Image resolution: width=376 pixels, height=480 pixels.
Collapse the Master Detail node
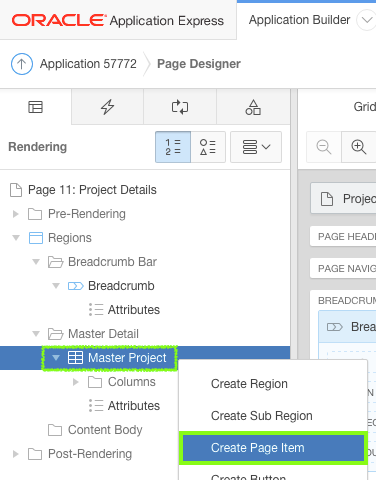[36, 334]
